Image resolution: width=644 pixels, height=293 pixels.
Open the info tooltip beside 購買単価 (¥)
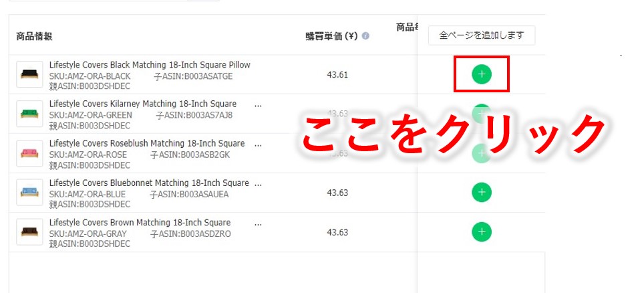pyautogui.click(x=365, y=36)
